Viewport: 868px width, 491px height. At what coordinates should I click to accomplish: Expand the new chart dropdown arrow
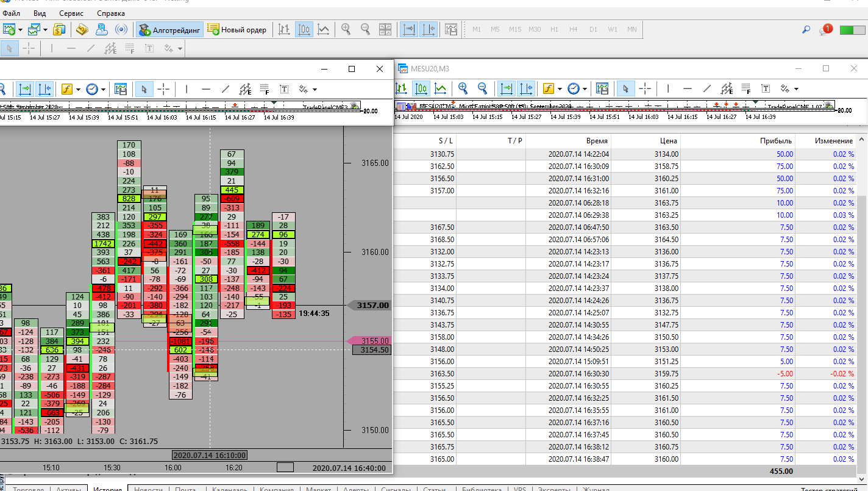coord(20,29)
